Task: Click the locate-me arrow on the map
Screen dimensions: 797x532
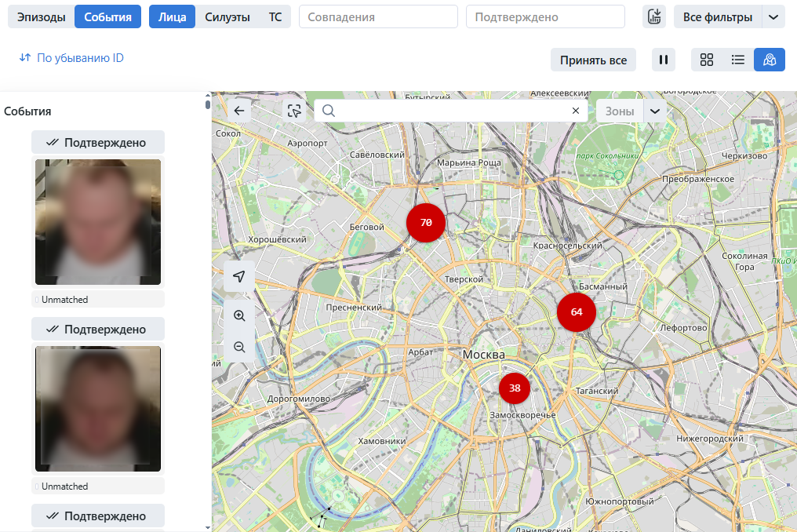Action: 238,277
